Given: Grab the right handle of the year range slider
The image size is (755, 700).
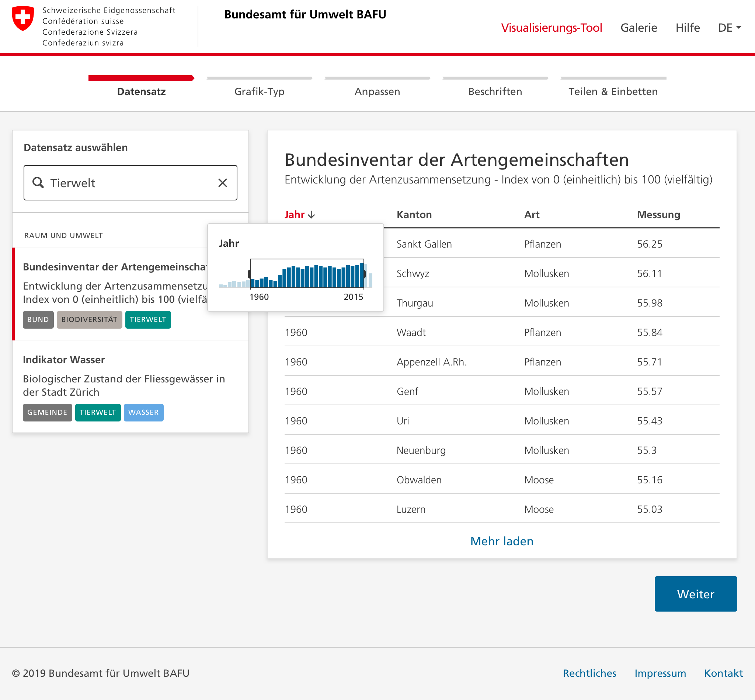Looking at the screenshot, I should (364, 273).
